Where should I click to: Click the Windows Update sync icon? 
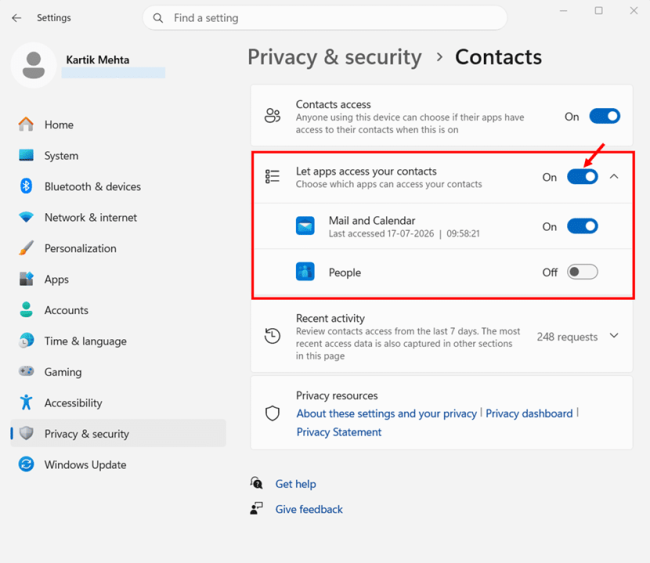(x=26, y=464)
